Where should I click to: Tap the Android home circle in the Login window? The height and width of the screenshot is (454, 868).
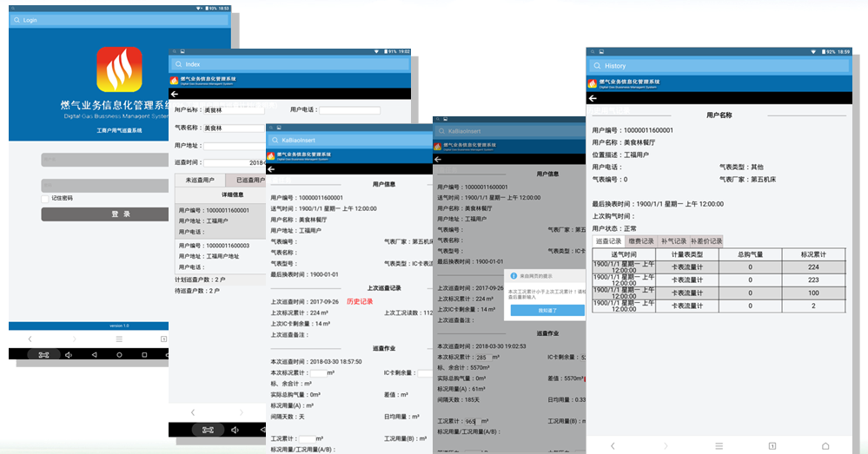(x=119, y=355)
